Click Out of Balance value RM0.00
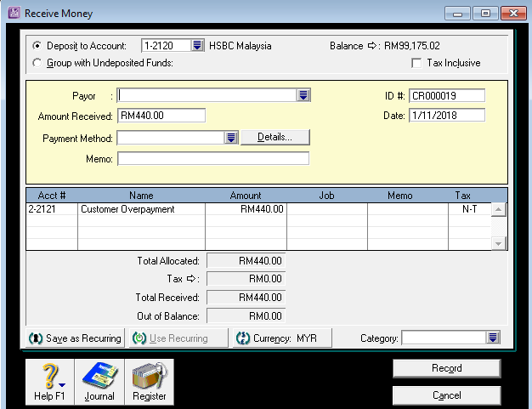This screenshot has width=532, height=409. click(x=246, y=316)
